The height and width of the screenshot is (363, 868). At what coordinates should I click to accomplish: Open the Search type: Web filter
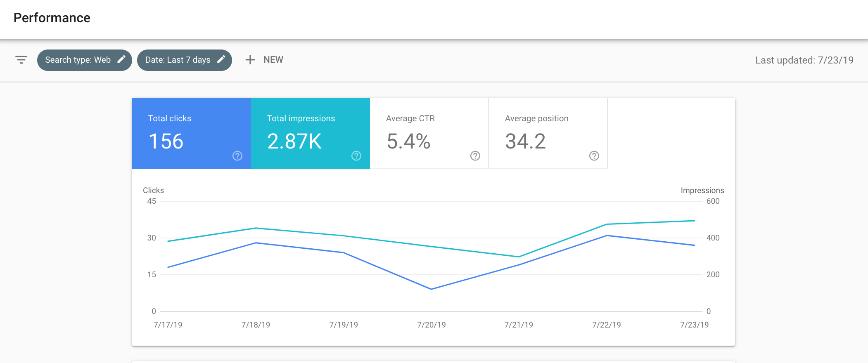pos(78,60)
